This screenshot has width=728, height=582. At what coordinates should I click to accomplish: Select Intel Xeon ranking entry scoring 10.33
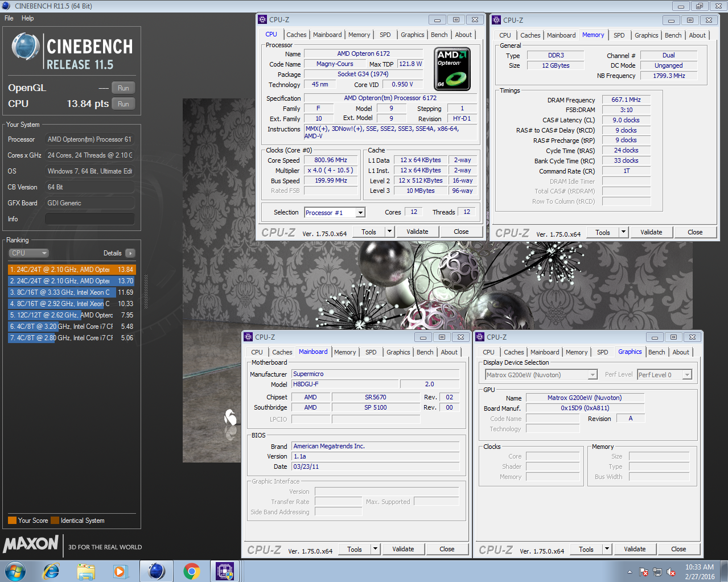click(x=72, y=304)
